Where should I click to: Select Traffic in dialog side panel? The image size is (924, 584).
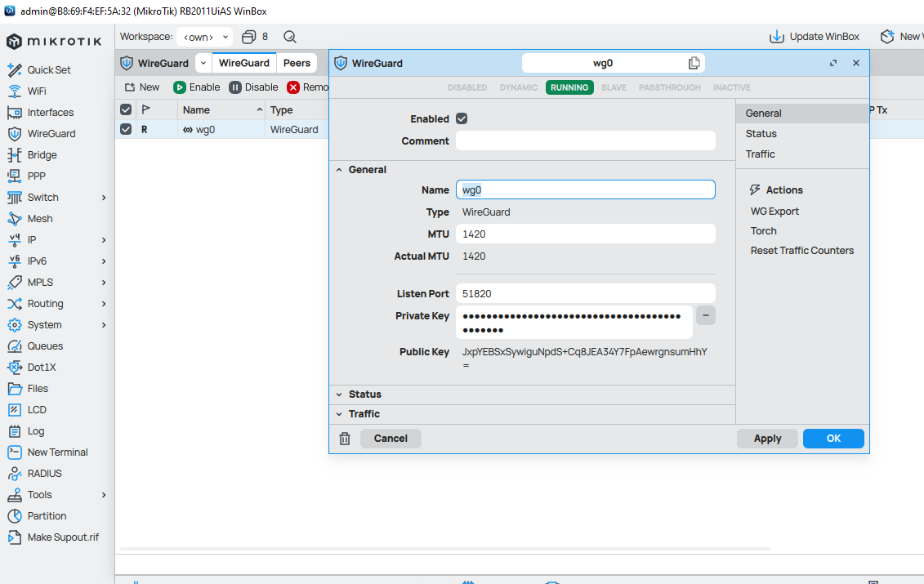(x=802, y=154)
